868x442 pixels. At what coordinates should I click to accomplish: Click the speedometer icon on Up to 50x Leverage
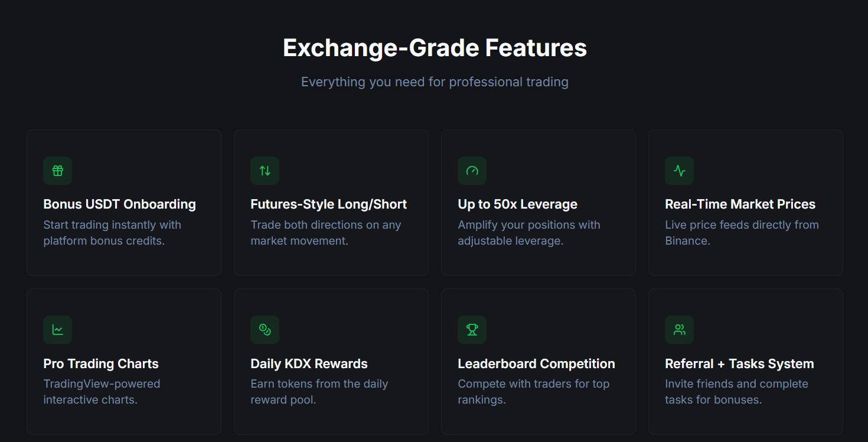click(472, 170)
